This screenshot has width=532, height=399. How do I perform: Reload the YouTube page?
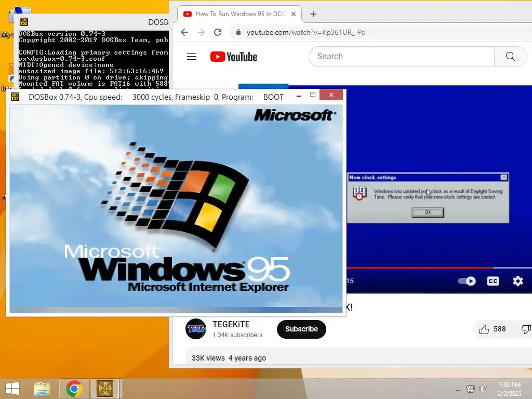(218, 32)
